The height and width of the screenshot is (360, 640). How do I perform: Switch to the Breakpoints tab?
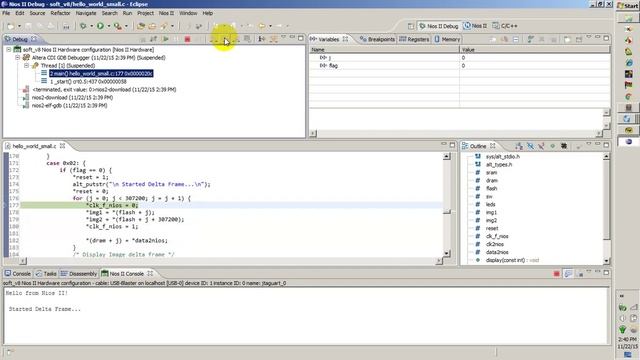[x=377, y=39]
